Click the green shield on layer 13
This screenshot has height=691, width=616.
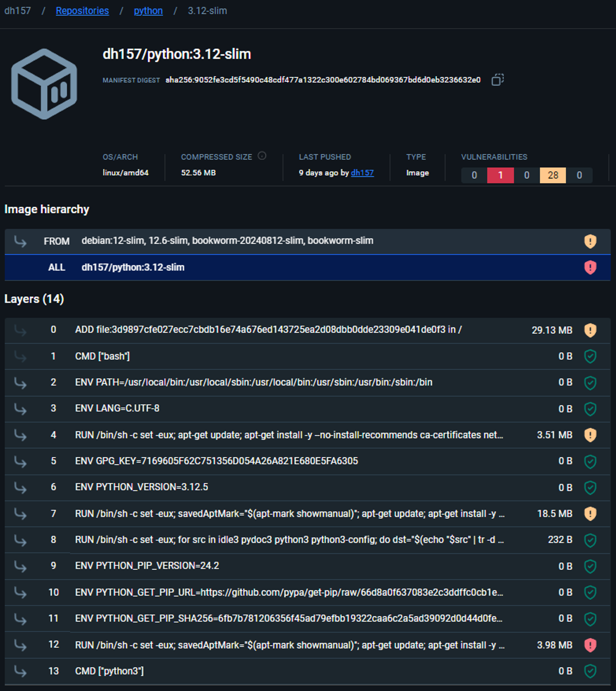pyautogui.click(x=590, y=671)
